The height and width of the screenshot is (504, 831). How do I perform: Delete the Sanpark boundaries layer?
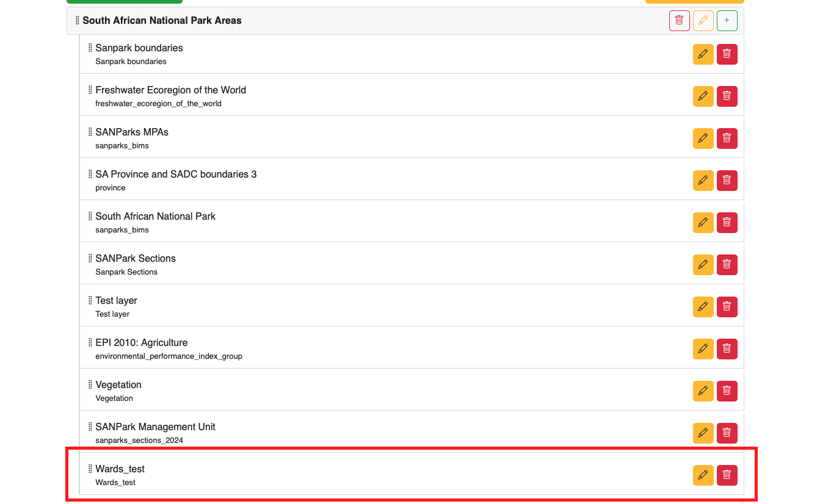[727, 54]
